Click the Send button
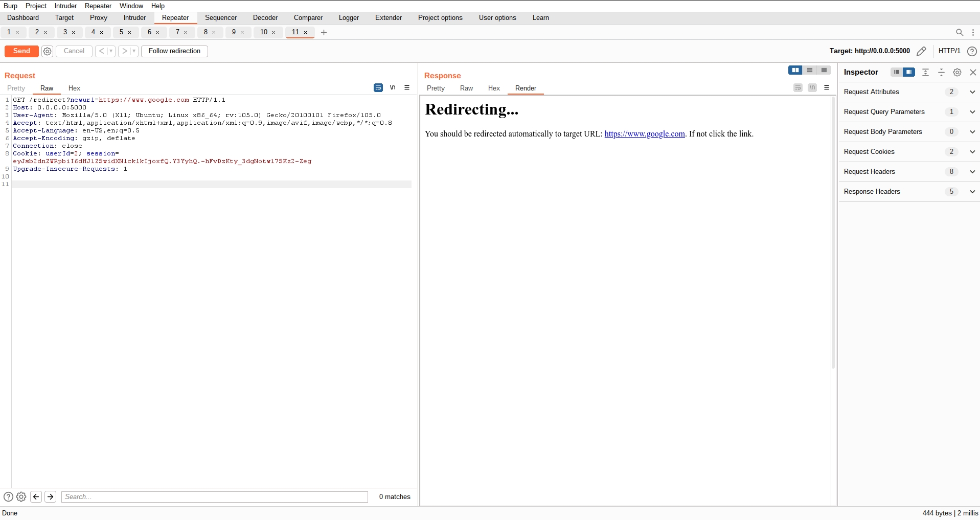This screenshot has width=980, height=520. coord(21,51)
